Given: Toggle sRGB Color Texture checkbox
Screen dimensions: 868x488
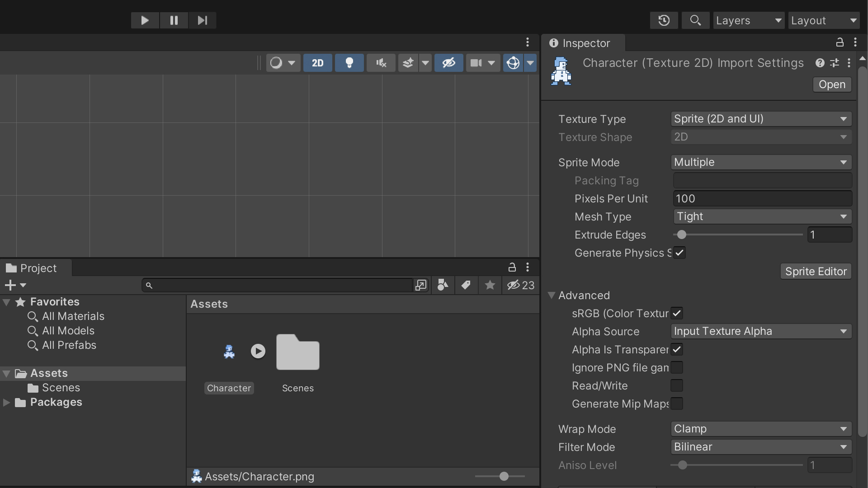Looking at the screenshot, I should coord(677,313).
